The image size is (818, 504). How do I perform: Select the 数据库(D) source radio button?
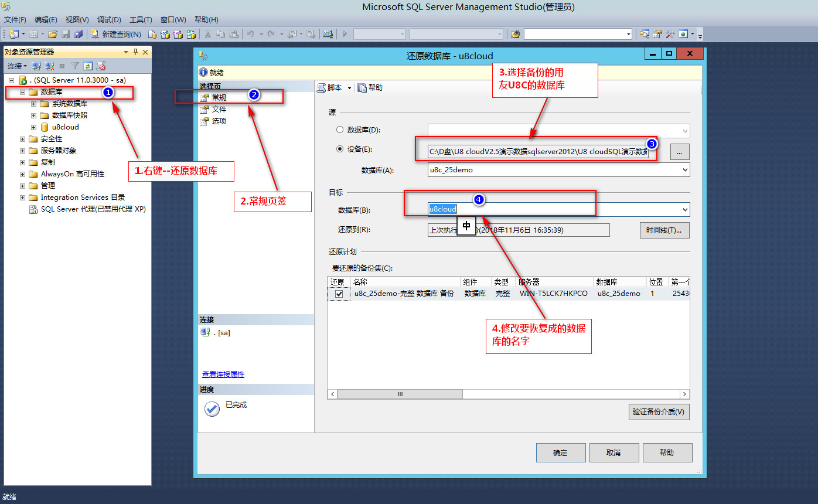[340, 130]
